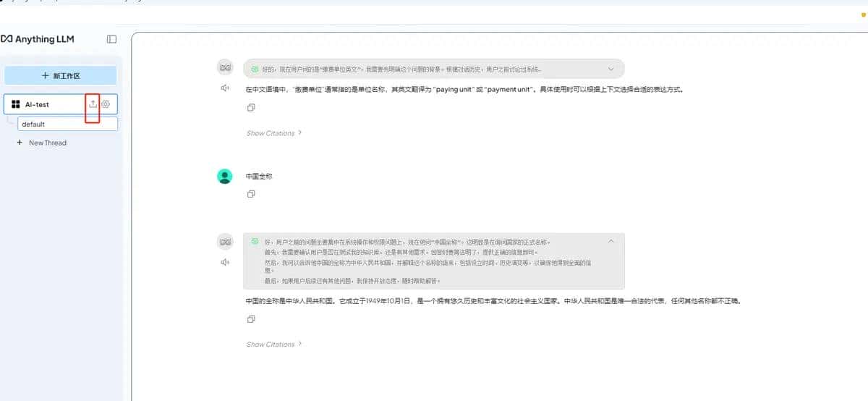This screenshot has height=401, width=868.
Task: Show Citations under the last answer
Action: (x=273, y=345)
